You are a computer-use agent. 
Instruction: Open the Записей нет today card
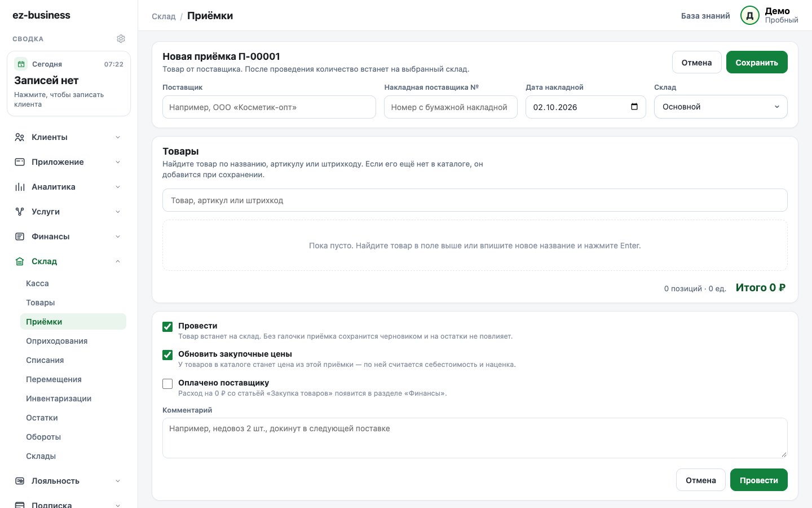pyautogui.click(x=69, y=84)
